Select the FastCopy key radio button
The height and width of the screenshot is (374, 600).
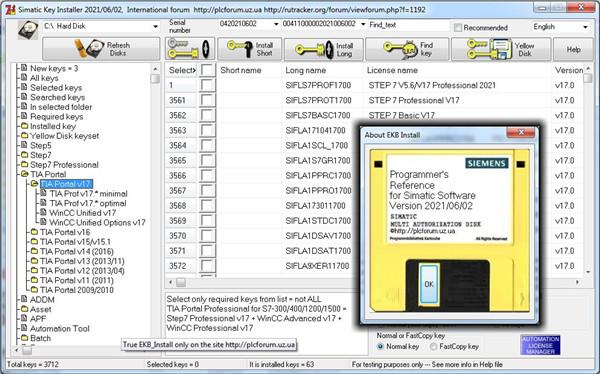[x=434, y=346]
